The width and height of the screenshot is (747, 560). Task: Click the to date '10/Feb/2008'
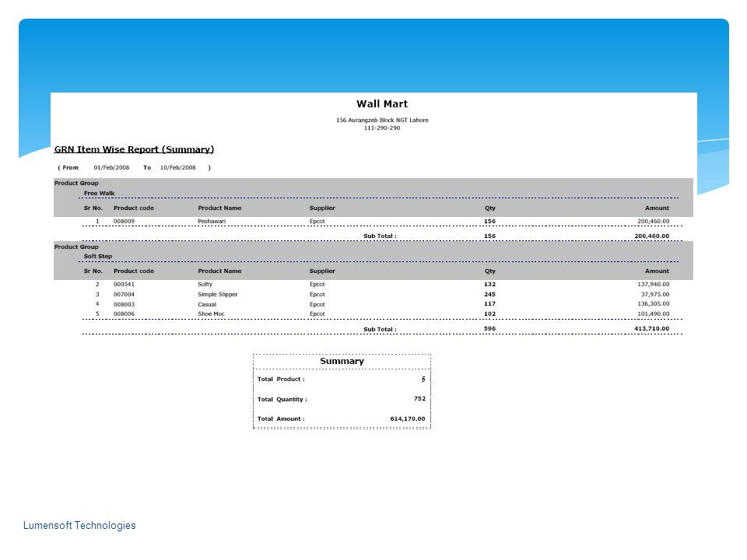177,168
